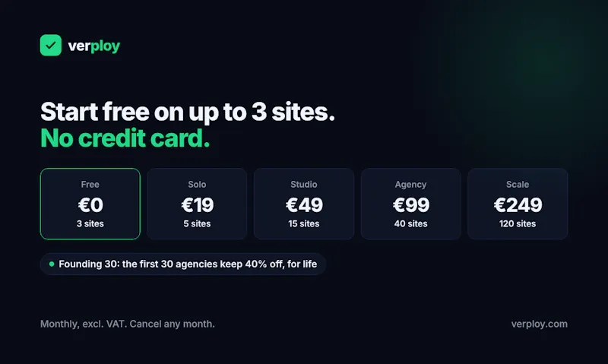
Task: Click the 'Monthly, excl. VAT' footer note
Action: tap(127, 324)
